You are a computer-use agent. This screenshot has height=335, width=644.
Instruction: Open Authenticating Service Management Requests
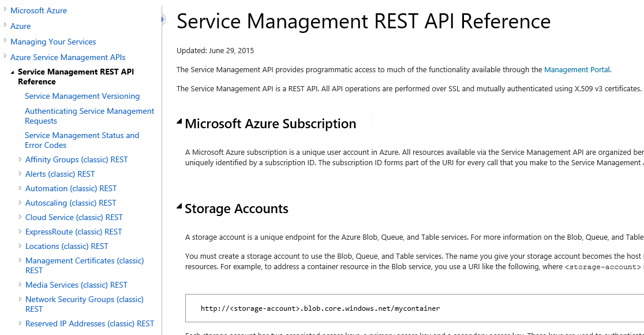[89, 116]
